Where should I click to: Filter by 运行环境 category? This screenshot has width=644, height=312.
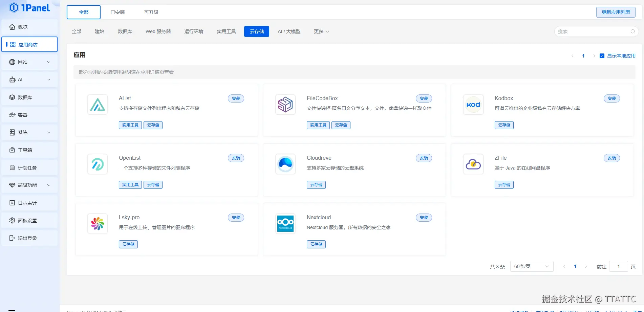[194, 31]
